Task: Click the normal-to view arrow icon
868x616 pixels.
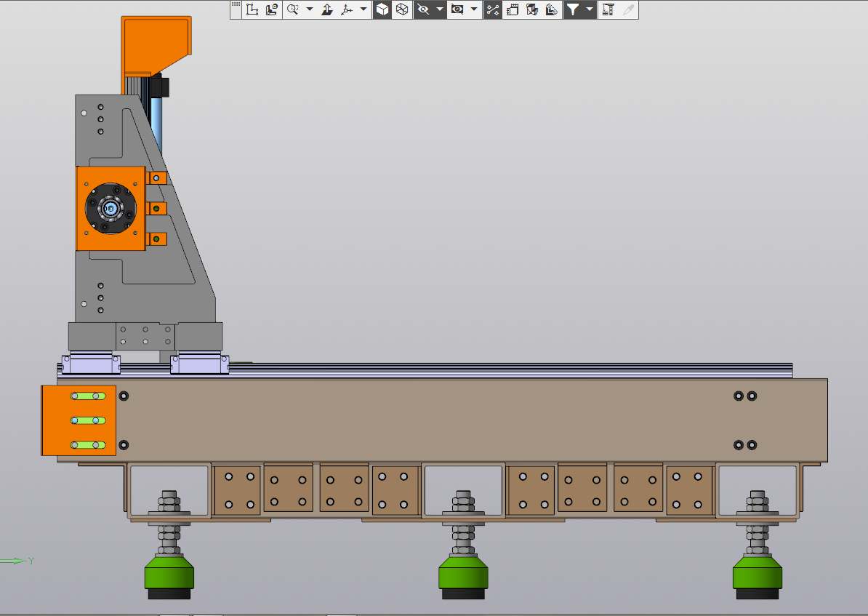Action: [327, 9]
